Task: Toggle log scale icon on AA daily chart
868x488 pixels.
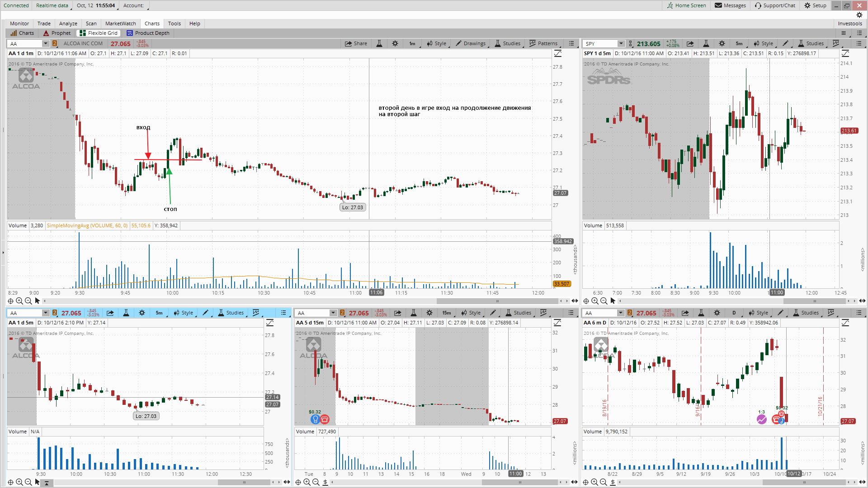Action: (x=845, y=323)
